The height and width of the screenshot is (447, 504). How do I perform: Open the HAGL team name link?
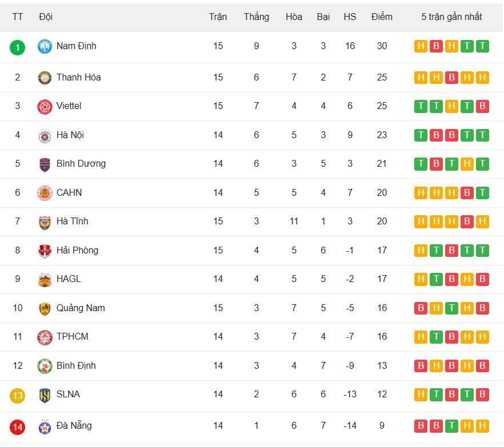coord(69,279)
